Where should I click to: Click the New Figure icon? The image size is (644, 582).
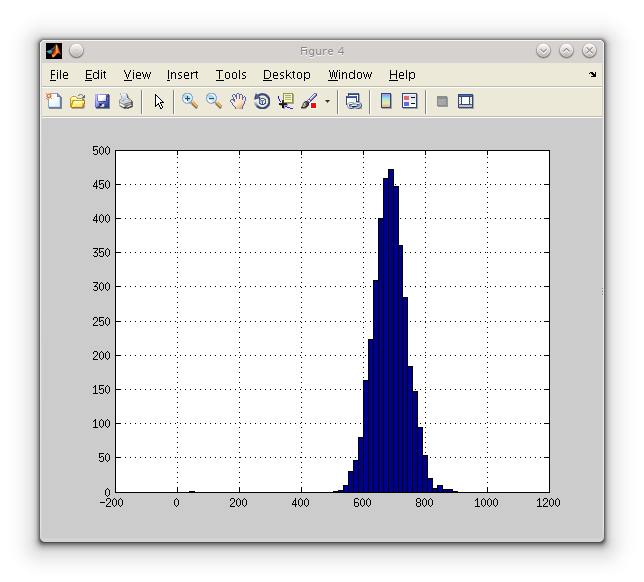point(54,101)
